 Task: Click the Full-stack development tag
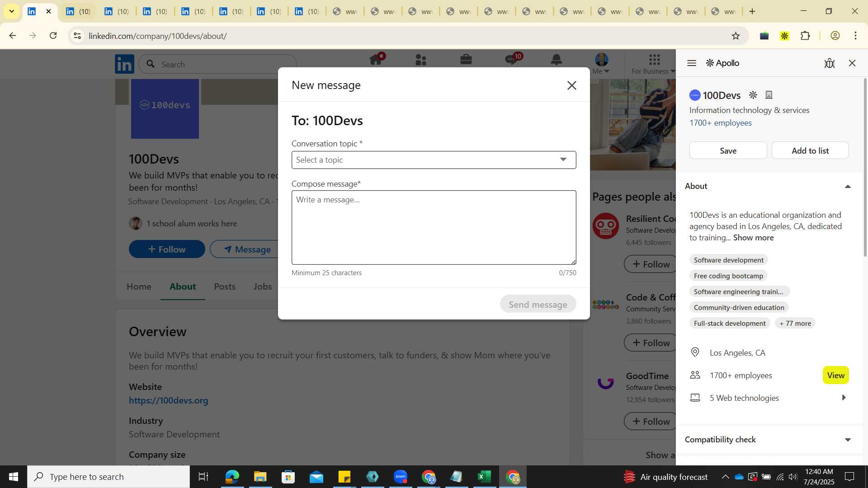729,323
